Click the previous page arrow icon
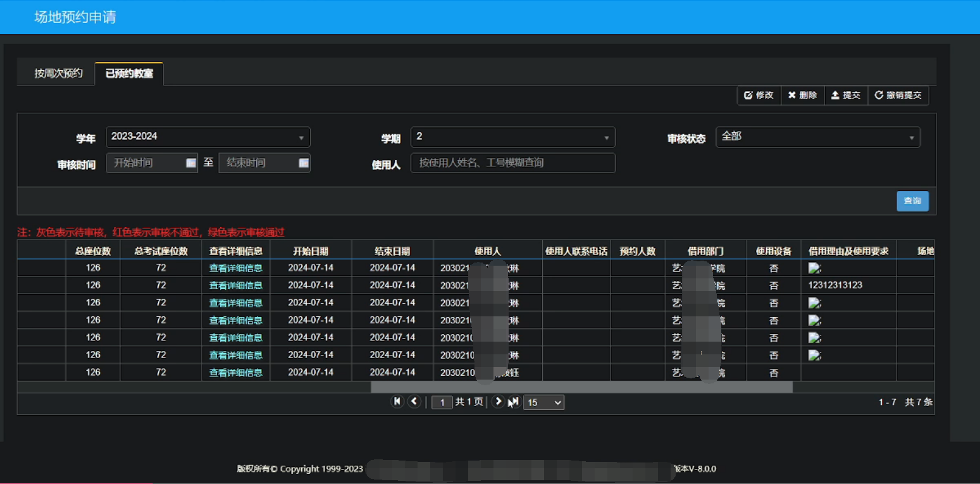The width and height of the screenshot is (980, 484). coord(414,402)
